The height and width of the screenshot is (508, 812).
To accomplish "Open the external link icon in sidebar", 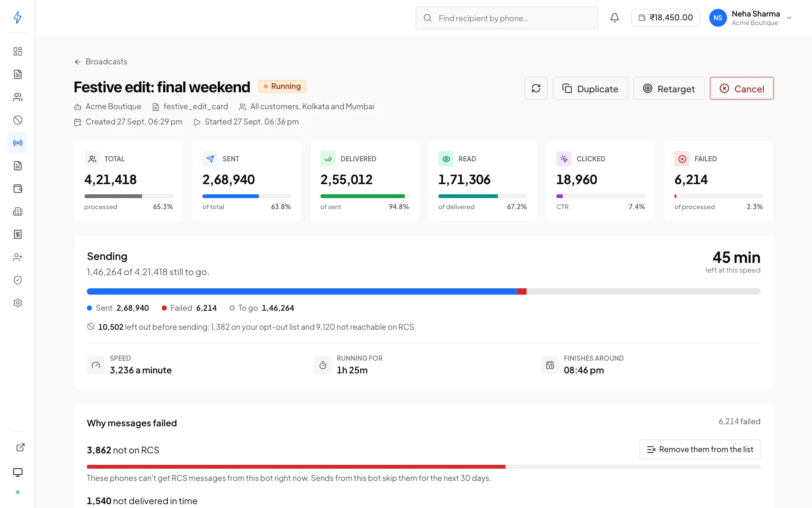I will pos(20,447).
